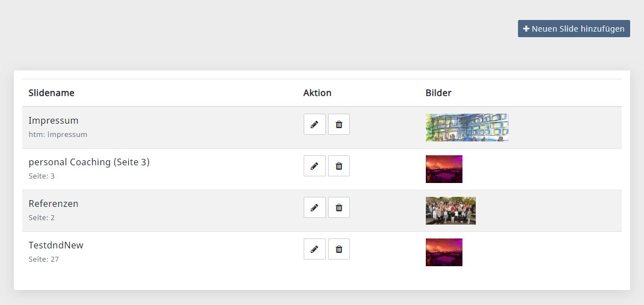Select the Referenzen slide title
This screenshot has width=644, height=305.
[x=53, y=204]
